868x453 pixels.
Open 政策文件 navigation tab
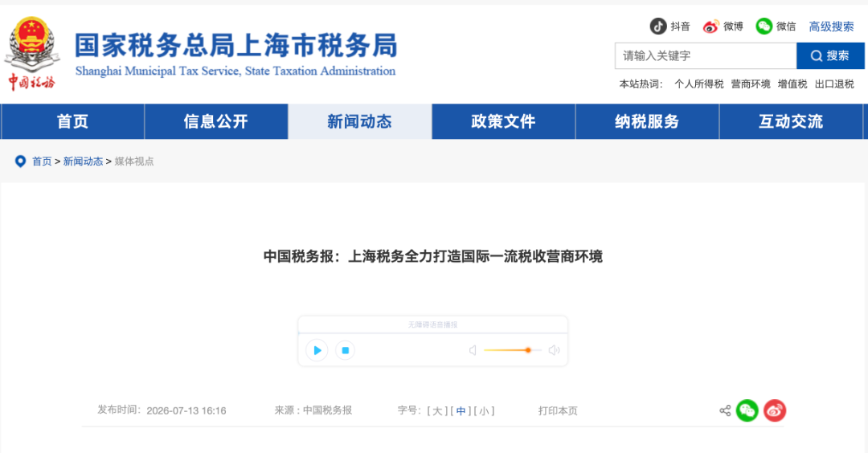(503, 122)
